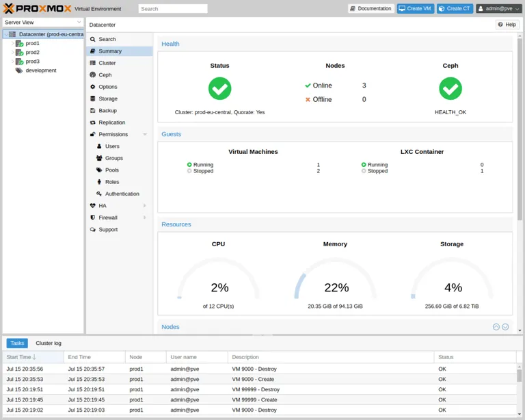Switch to the Tasks tab
This screenshot has height=420, width=525.
pyautogui.click(x=17, y=343)
